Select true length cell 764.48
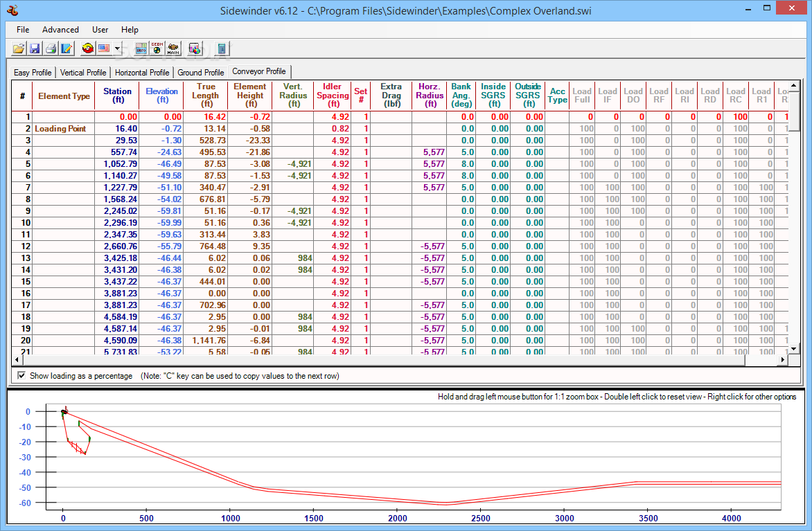 pos(206,246)
